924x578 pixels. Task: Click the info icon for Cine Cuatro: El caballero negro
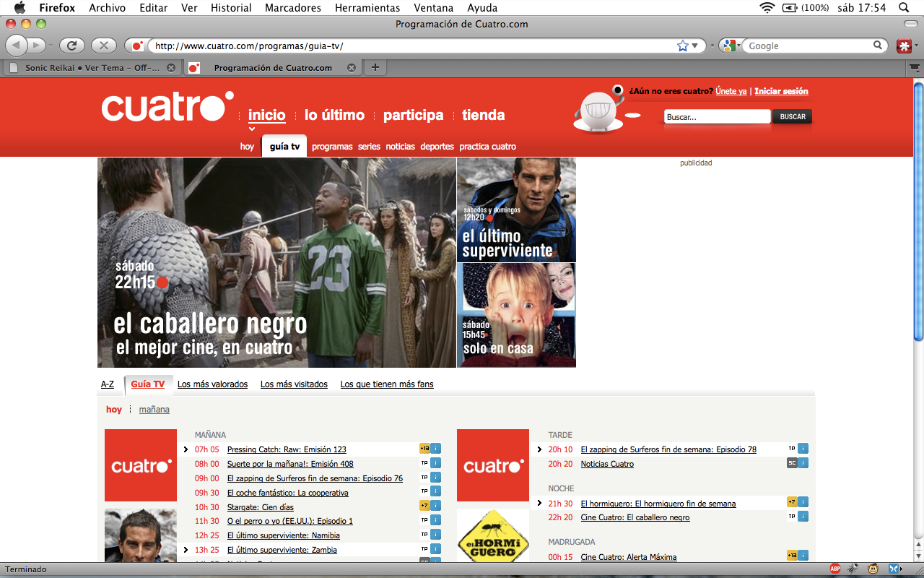[x=803, y=517]
